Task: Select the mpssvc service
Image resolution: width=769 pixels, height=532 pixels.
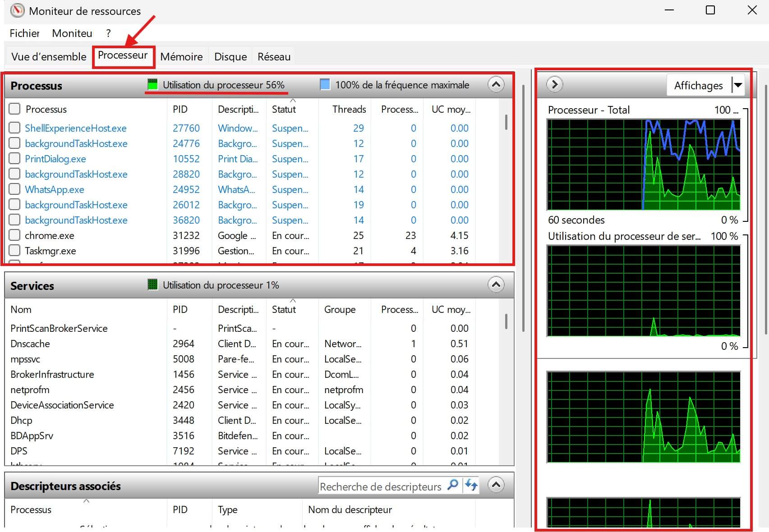Action: tap(25, 359)
